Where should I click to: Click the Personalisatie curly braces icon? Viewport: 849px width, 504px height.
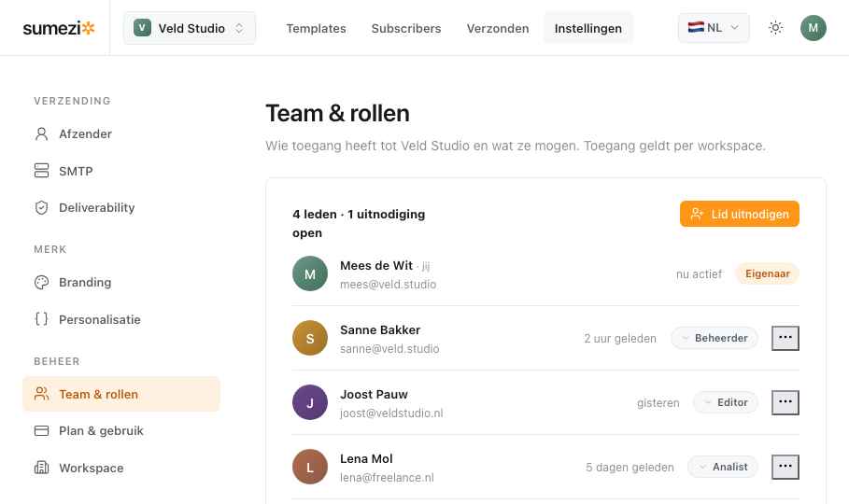(x=42, y=319)
